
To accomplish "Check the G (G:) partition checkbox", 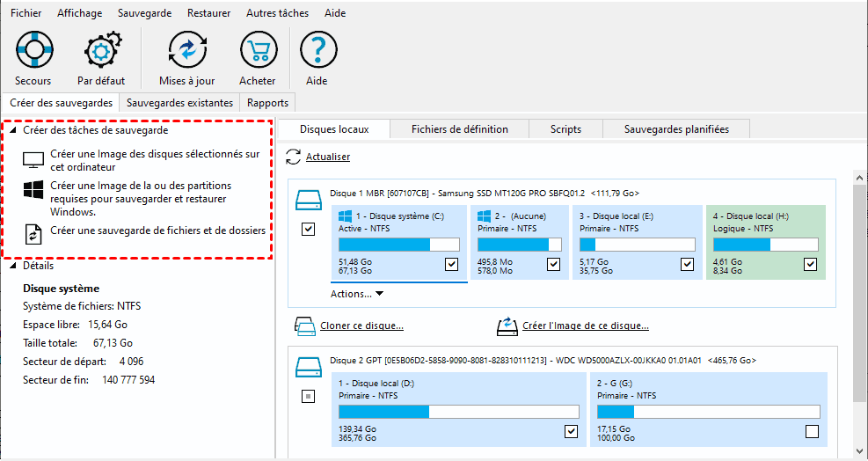I will [811, 431].
